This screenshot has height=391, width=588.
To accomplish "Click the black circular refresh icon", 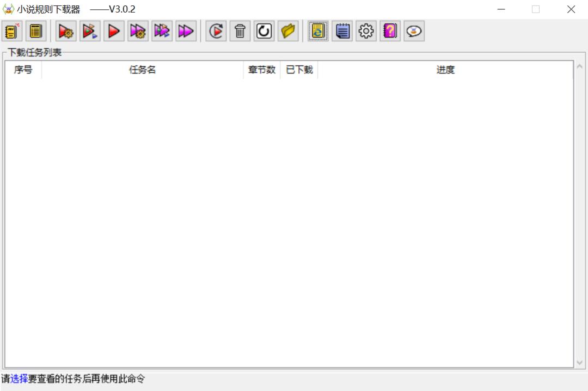I will point(264,31).
